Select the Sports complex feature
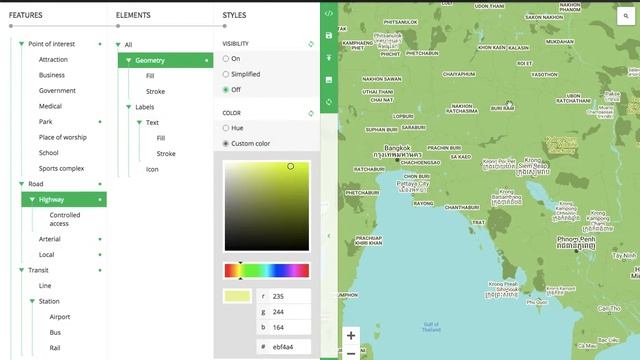This screenshot has height=360, width=640. [61, 168]
